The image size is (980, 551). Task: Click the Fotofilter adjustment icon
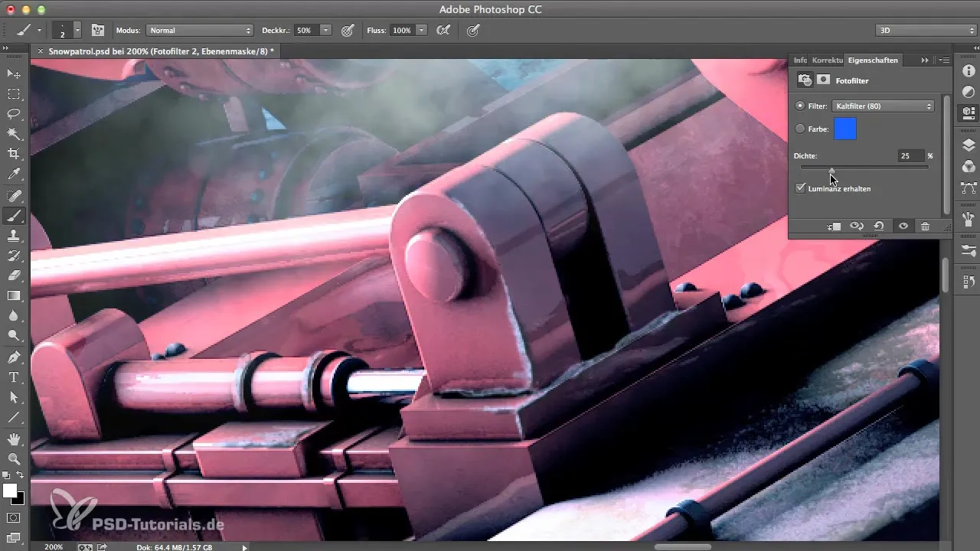point(805,80)
